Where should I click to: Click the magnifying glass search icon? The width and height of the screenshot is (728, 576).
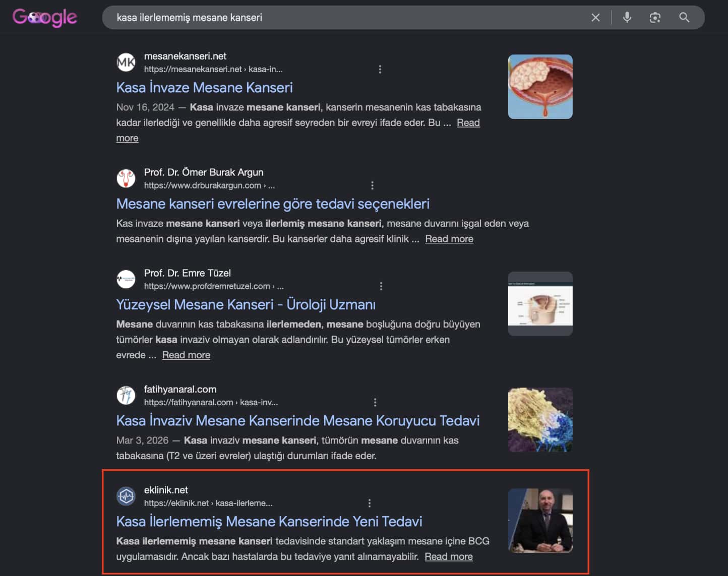(684, 18)
